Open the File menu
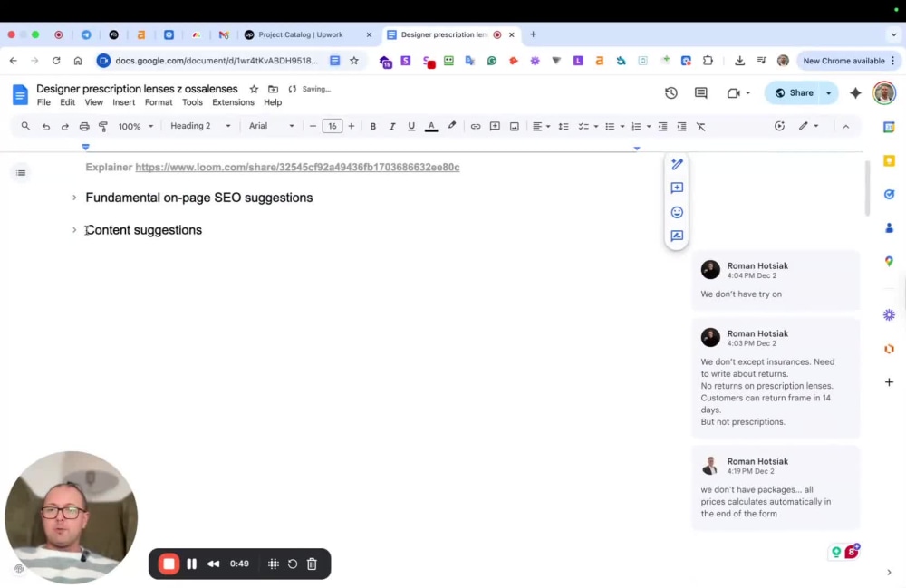 tap(43, 102)
